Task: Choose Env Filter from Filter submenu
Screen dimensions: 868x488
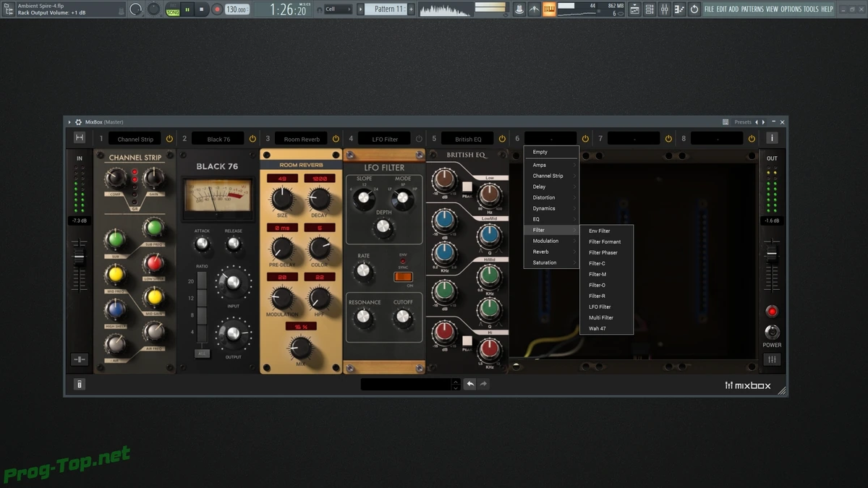Action: pos(607,231)
